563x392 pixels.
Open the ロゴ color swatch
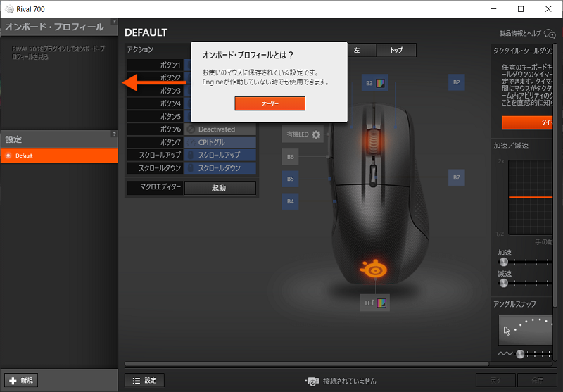point(381,303)
